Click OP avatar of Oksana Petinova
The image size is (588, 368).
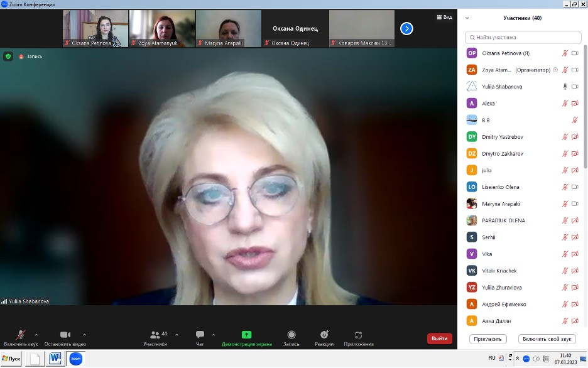tap(472, 53)
